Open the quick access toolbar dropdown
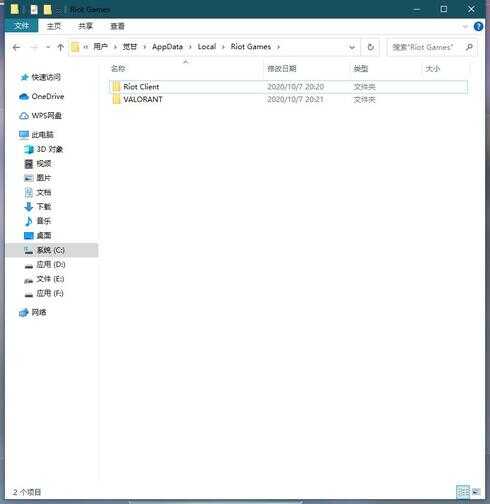Viewport: 490px width, 504px height. point(58,11)
